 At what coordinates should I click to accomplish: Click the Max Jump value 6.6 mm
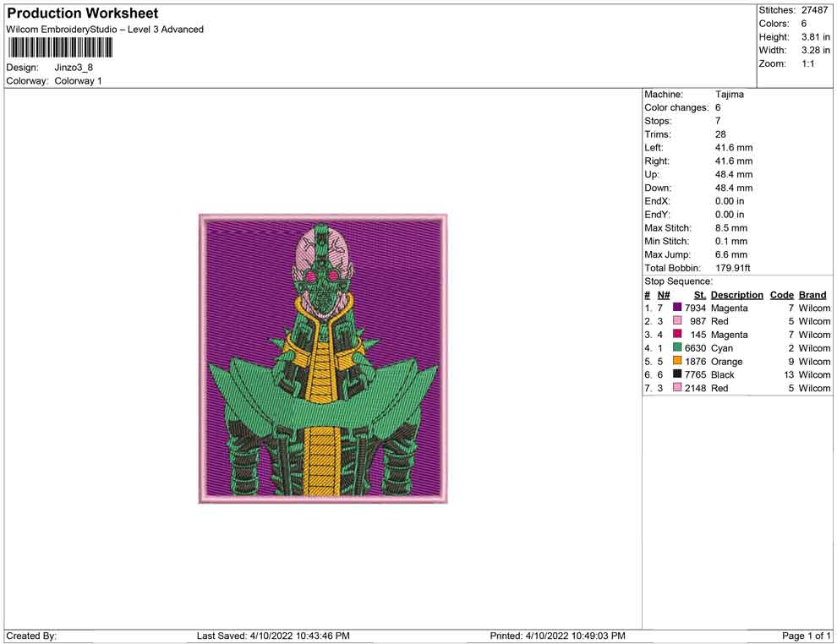(731, 254)
